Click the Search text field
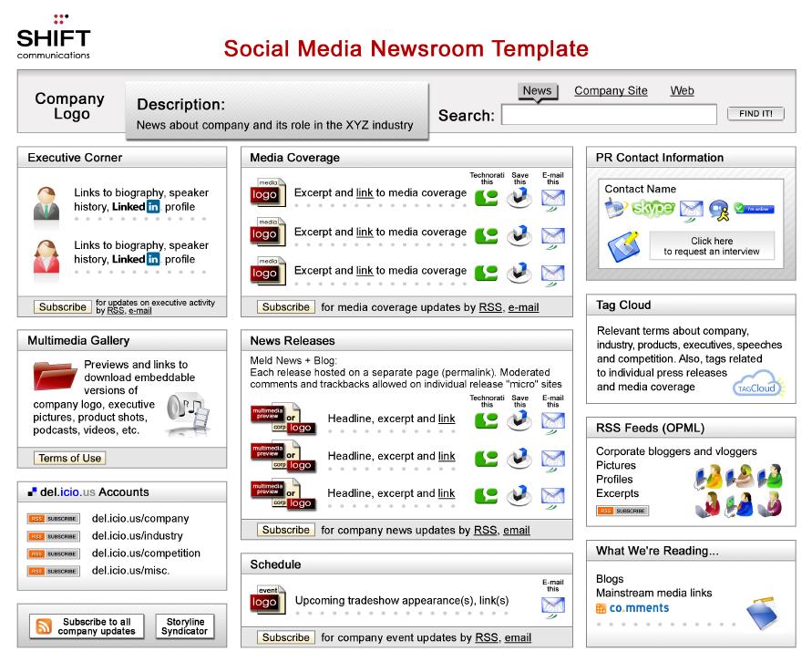Screen dimensions: 812x662 [609, 115]
